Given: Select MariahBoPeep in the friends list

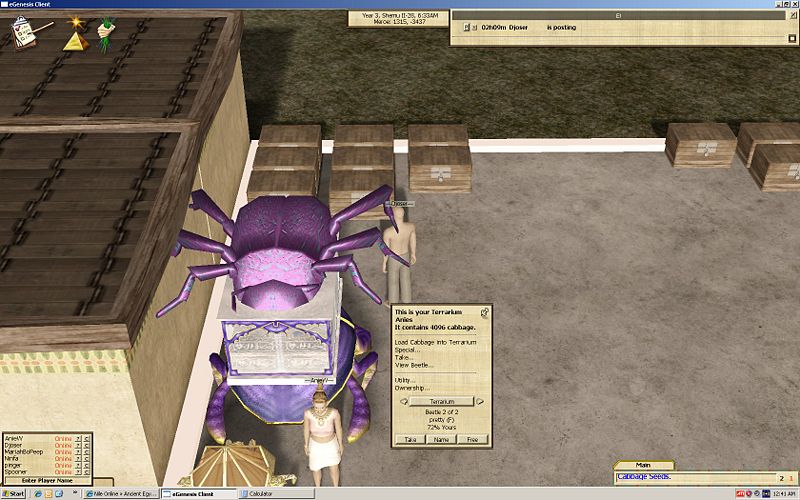Looking at the screenshot, I should point(24,452).
